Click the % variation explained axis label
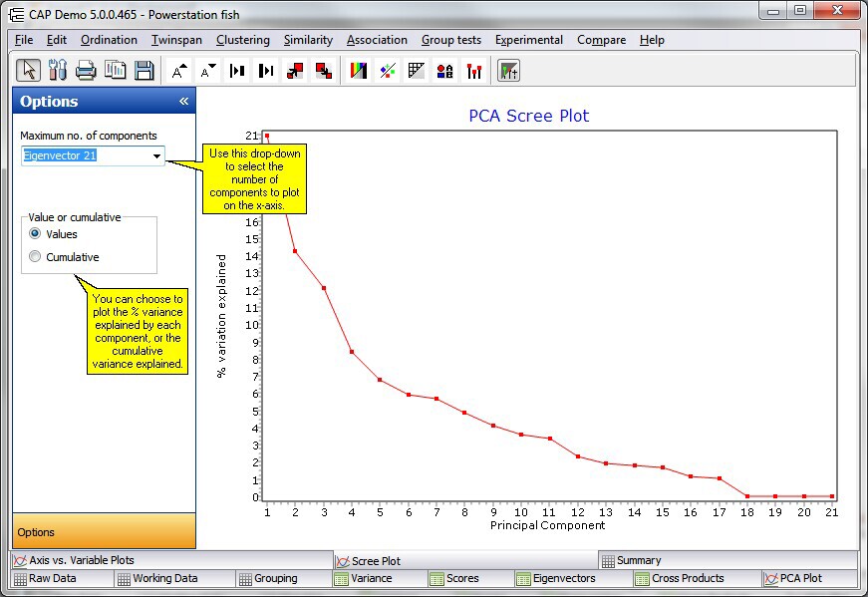 221,316
